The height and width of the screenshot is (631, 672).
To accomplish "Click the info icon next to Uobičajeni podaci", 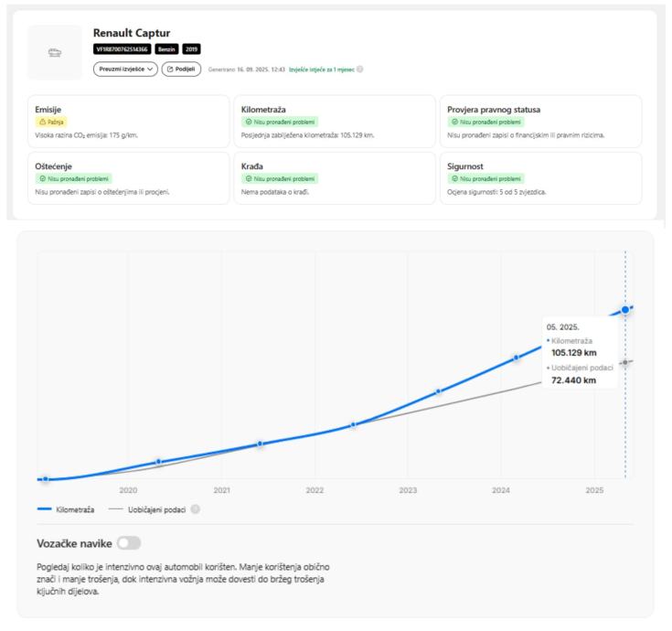I will coord(194,508).
